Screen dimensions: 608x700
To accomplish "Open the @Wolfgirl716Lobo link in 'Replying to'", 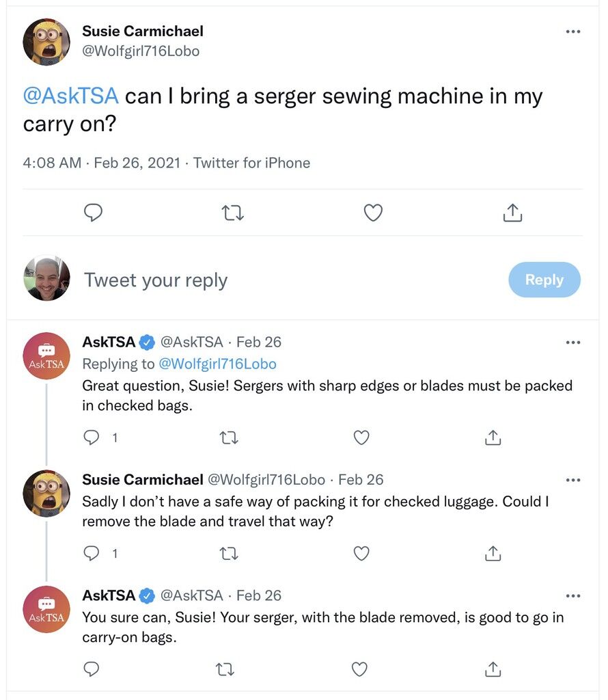I will click(x=218, y=364).
